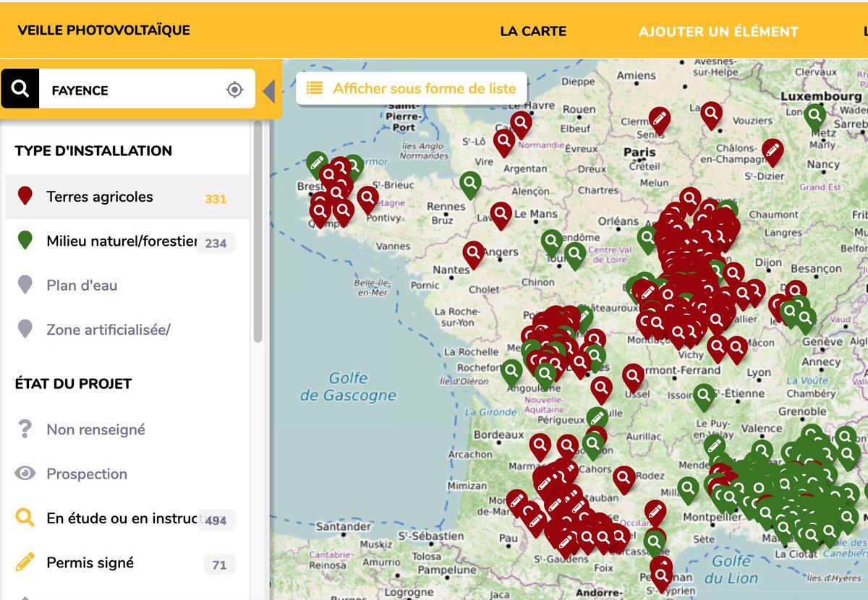This screenshot has height=600, width=868.
Task: Click Afficher sous forme de liste button
Action: [x=412, y=88]
